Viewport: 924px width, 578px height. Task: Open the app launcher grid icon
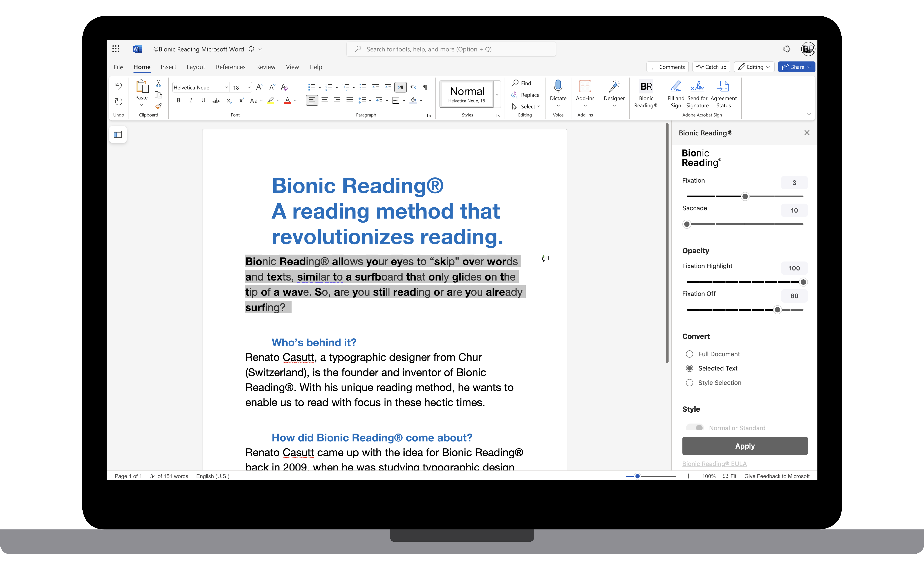click(116, 49)
